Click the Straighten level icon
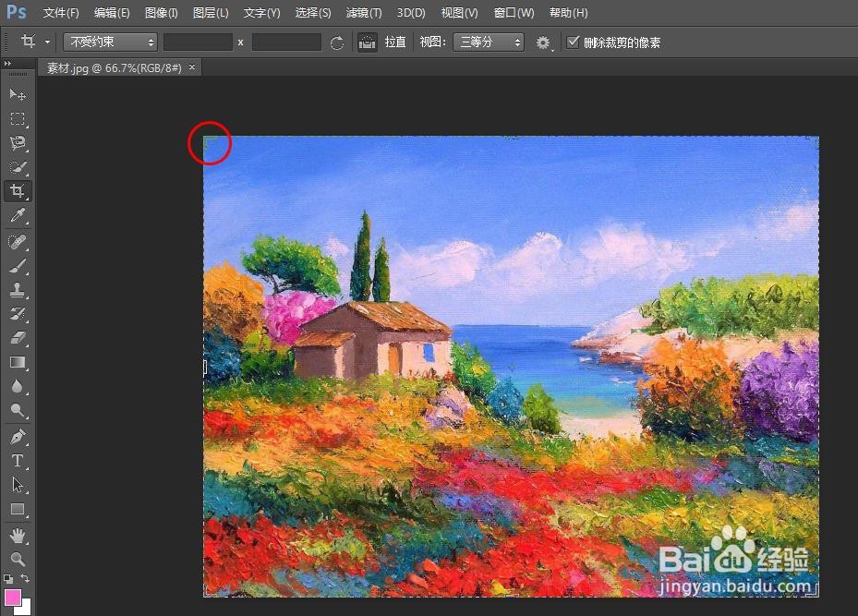Image resolution: width=858 pixels, height=616 pixels. click(368, 42)
